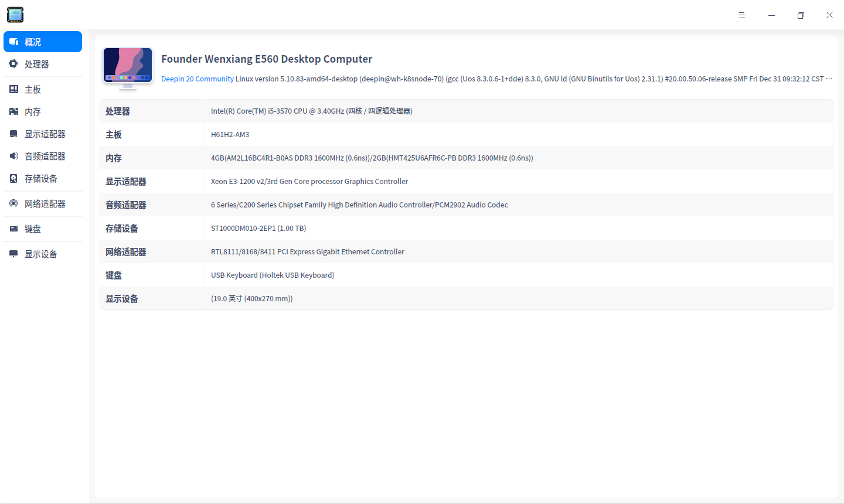844x504 pixels.
Task: Open the Deepin 20 Community link
Action: 198,79
